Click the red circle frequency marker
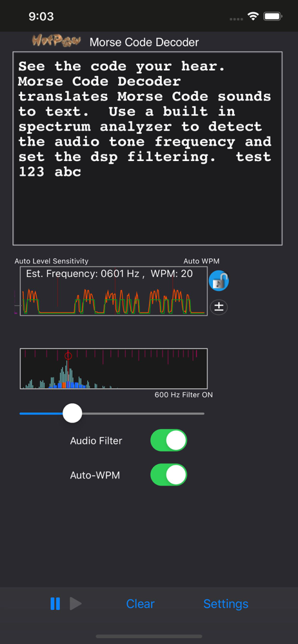The height and width of the screenshot is (644, 298). pos(68,355)
